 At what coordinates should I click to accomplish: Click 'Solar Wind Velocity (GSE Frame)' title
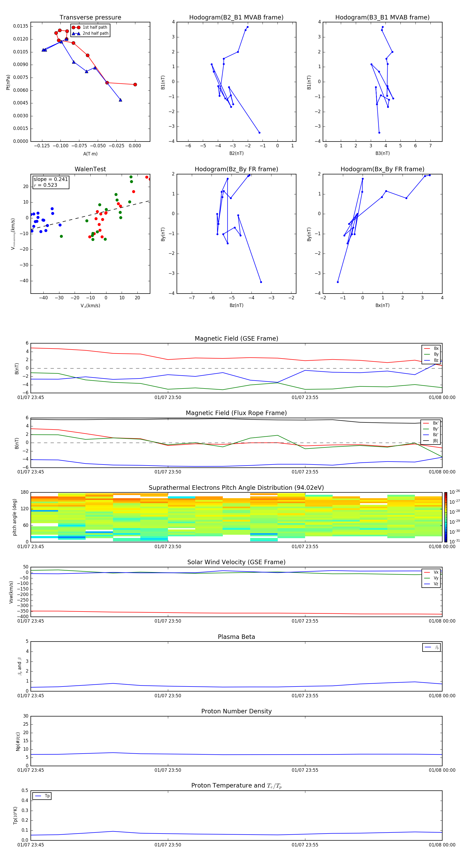(x=236, y=562)
